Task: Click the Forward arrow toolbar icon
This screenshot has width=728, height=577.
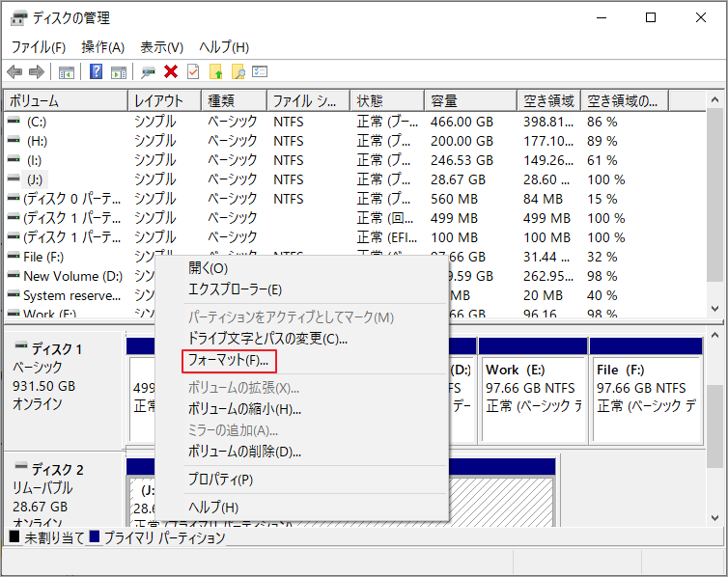Action: (37, 72)
